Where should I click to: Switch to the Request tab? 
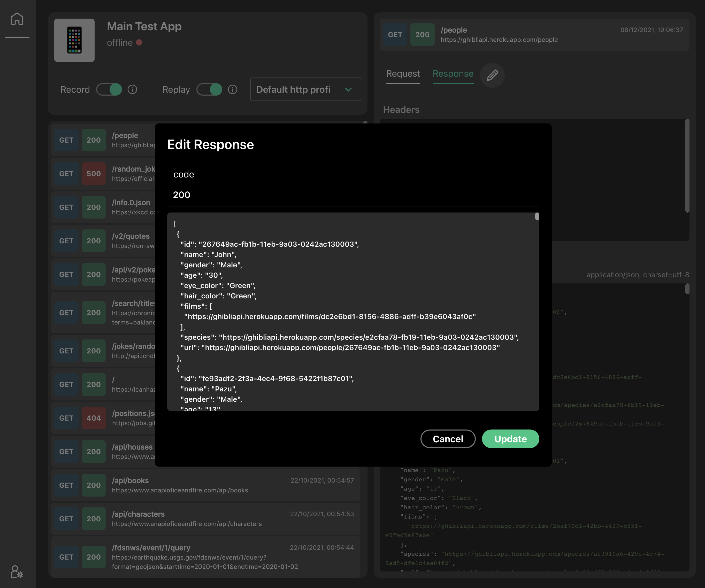click(403, 74)
